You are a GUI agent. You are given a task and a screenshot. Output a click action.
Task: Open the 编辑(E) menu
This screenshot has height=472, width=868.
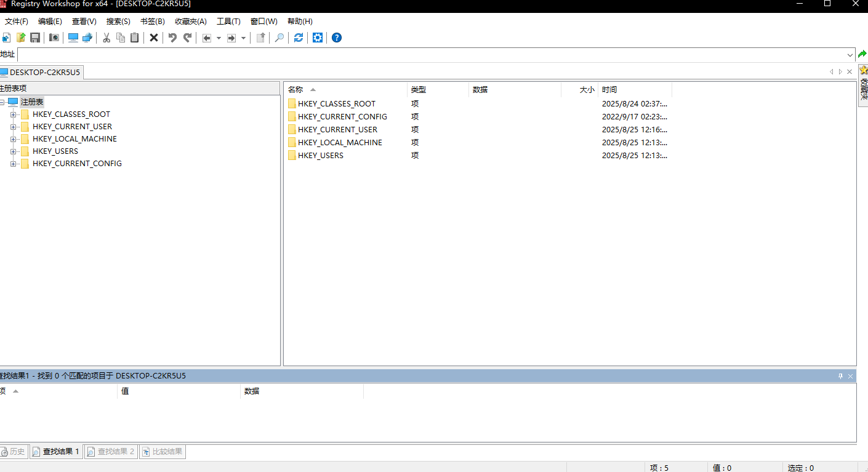pyautogui.click(x=50, y=22)
